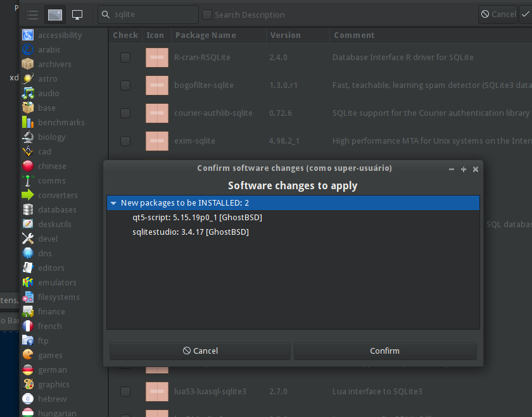This screenshot has width=532, height=417.
Task: Choose the devel wrench-and-screwdriver icon
Action: pos(28,239)
